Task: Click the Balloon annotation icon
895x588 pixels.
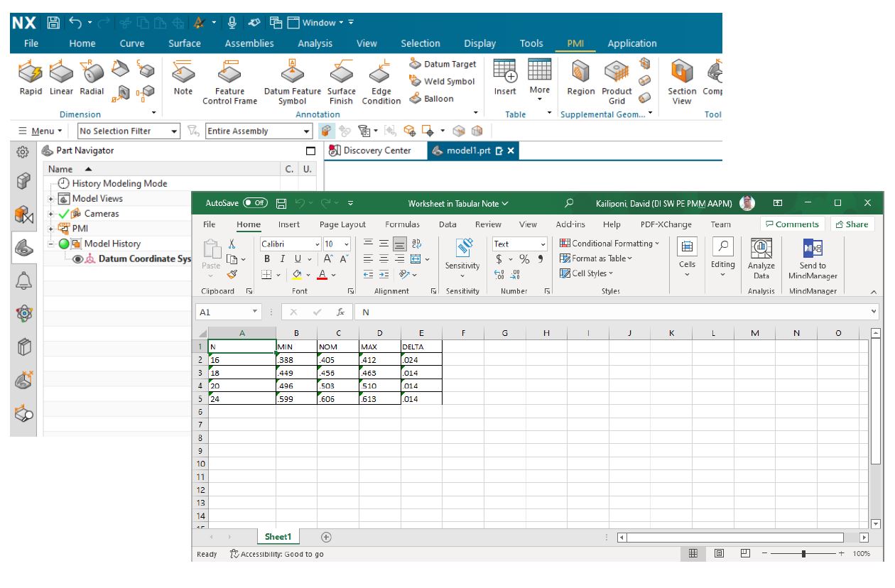Action: coord(416,99)
